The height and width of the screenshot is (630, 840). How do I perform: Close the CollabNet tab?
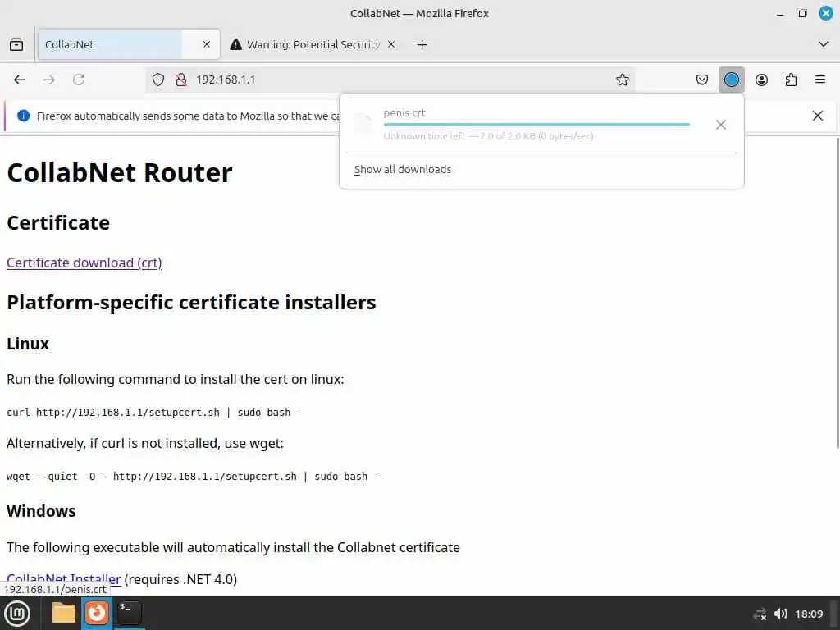(207, 44)
